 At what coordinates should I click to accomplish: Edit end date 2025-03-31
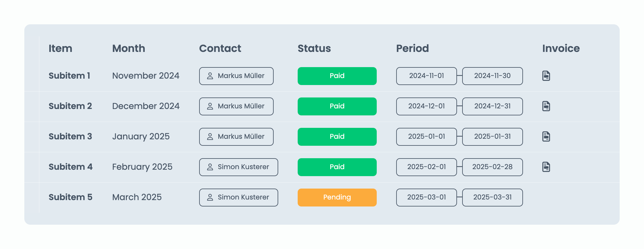point(492,197)
